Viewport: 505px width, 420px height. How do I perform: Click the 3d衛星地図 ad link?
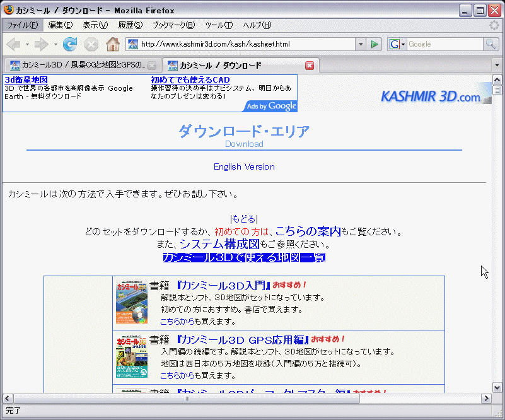click(26, 80)
